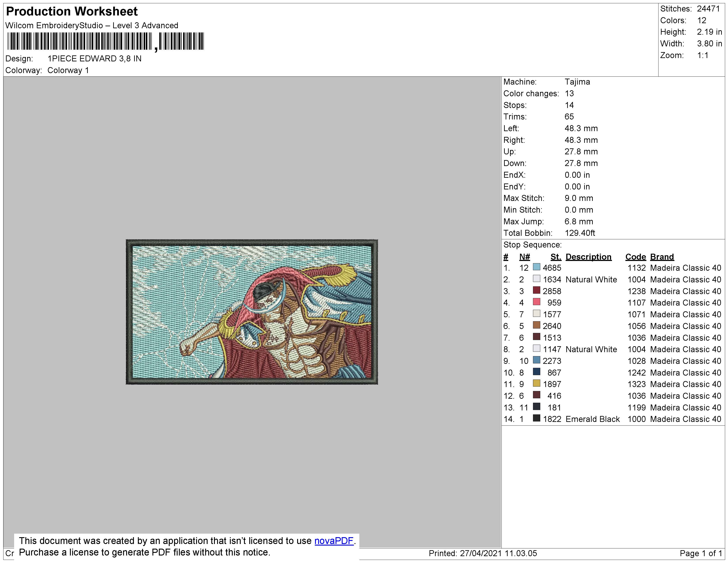
Task: Select the Total Bobbin value "129.40ft"
Action: pyautogui.click(x=580, y=233)
